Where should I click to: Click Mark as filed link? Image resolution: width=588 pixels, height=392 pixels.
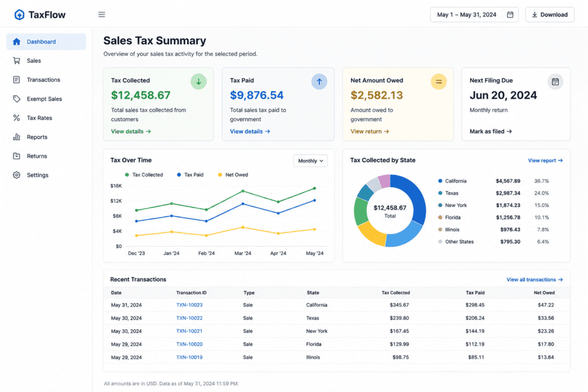(x=490, y=131)
